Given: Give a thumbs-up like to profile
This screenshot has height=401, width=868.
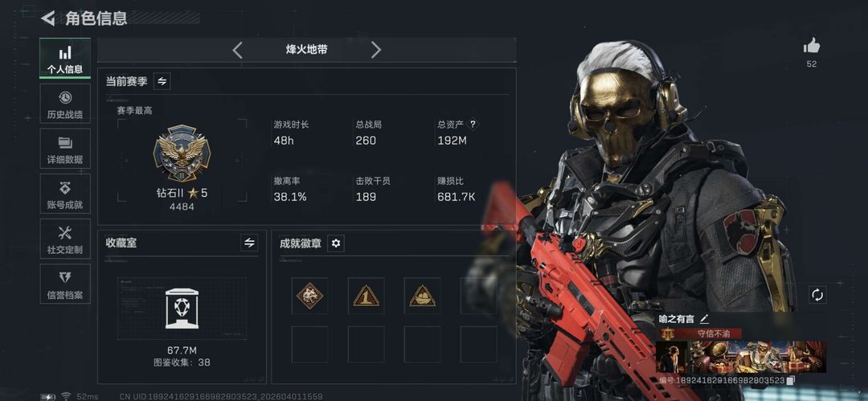Looking at the screenshot, I should click(812, 47).
